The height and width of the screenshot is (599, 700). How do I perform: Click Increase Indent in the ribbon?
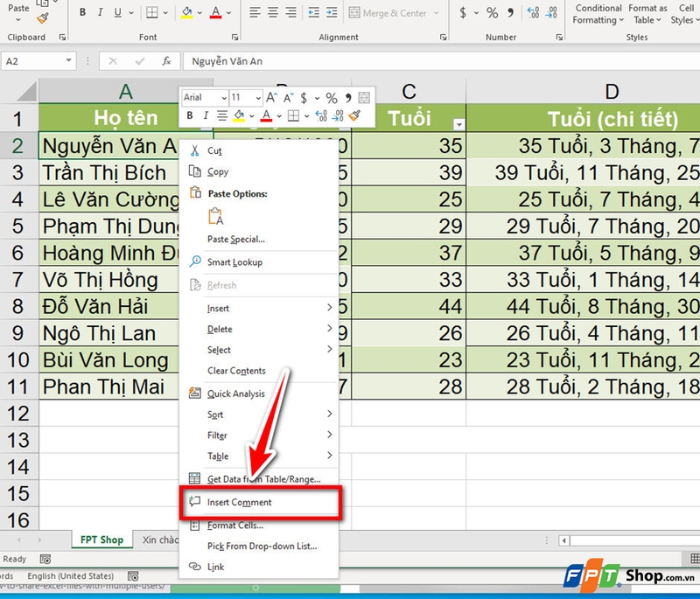(x=332, y=12)
